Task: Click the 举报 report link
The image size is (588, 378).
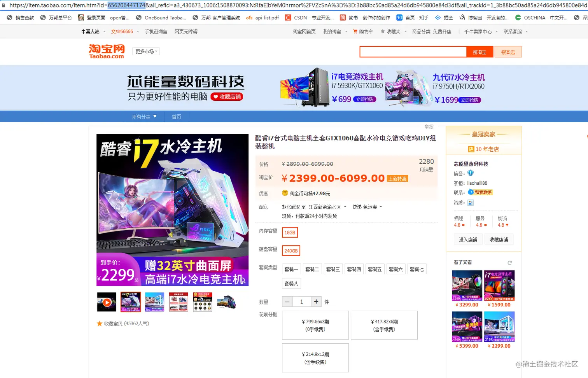Action: (429, 127)
